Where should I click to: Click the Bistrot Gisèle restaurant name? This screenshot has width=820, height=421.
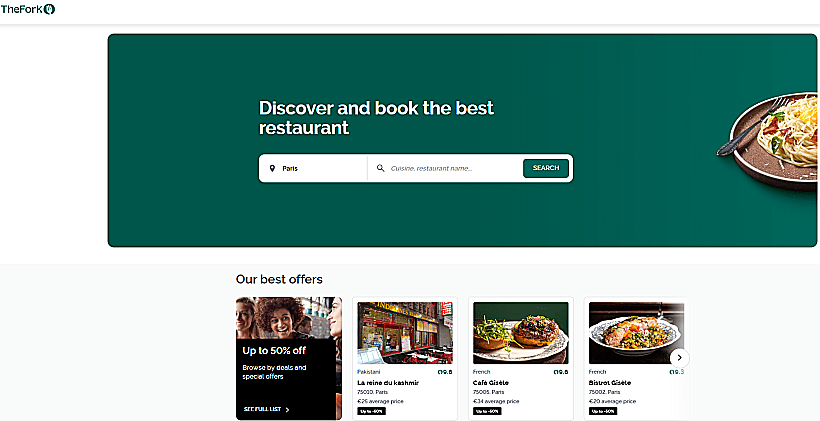(x=610, y=383)
